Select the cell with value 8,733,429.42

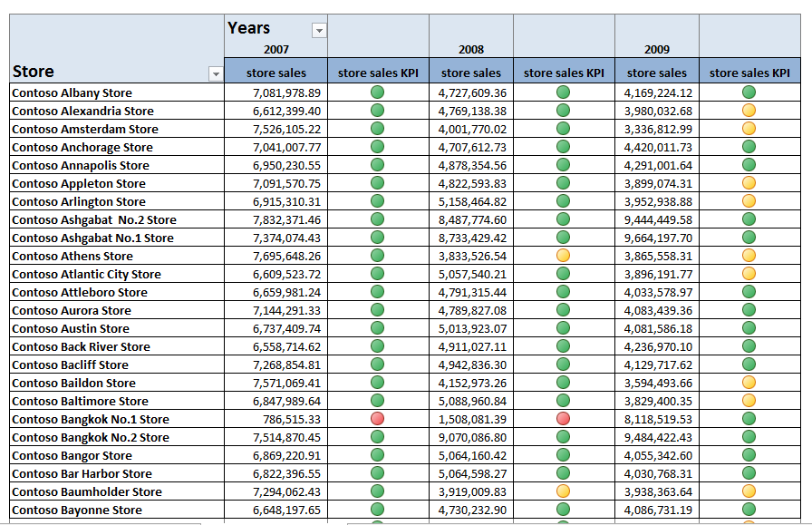click(x=470, y=238)
